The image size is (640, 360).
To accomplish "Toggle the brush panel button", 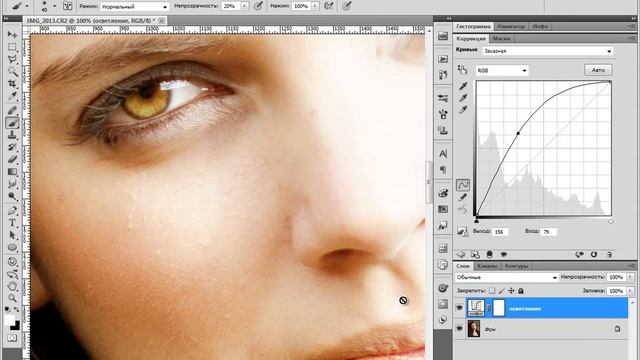I will (68, 6).
